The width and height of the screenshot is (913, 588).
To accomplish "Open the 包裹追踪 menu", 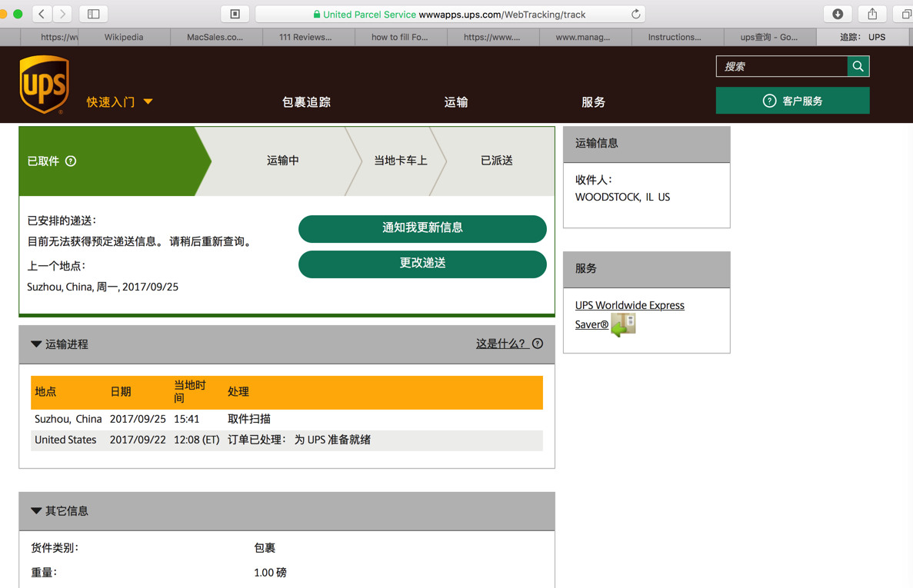I will point(306,102).
